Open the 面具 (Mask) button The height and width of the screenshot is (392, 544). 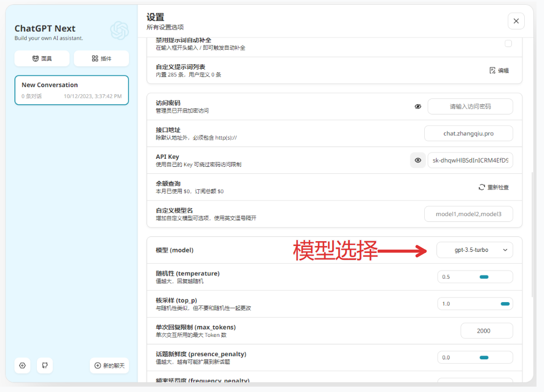pos(42,58)
